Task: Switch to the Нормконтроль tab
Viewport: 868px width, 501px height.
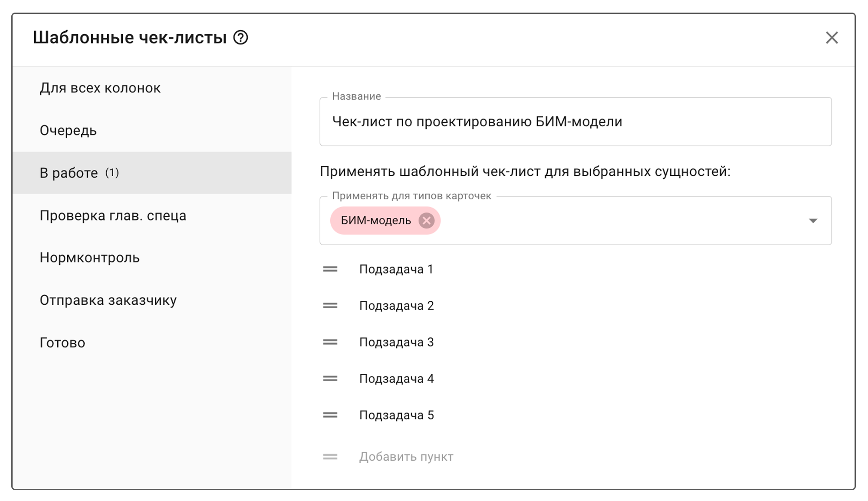Action: [152, 257]
